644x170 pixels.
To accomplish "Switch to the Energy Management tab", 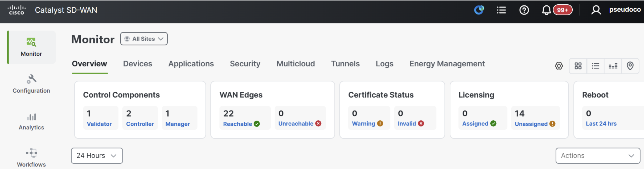I will pos(447,64).
